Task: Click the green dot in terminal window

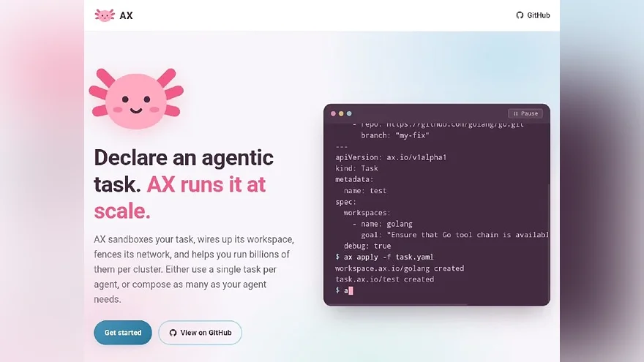Action: tap(349, 113)
